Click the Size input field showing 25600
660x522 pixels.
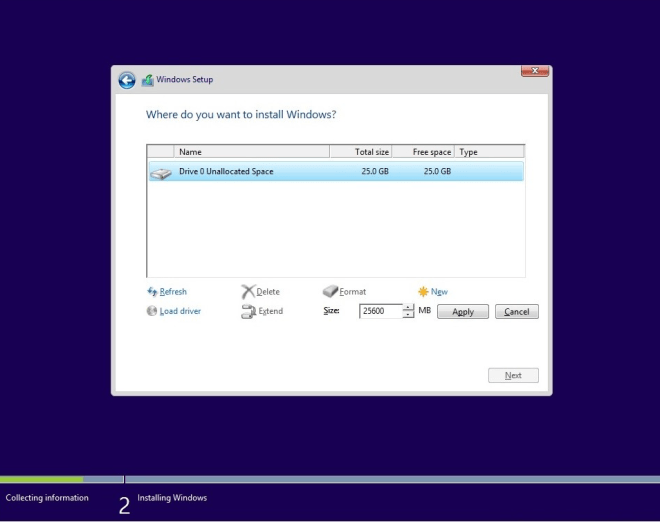381,311
